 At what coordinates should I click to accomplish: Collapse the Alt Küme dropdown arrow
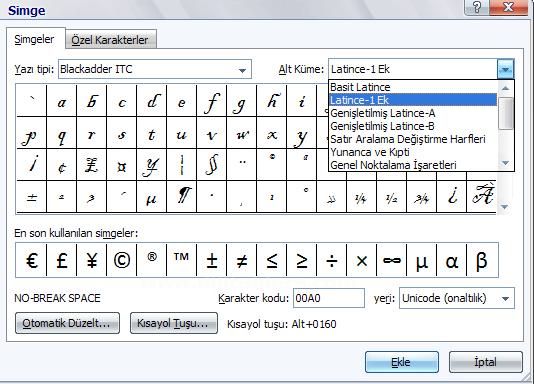[505, 69]
